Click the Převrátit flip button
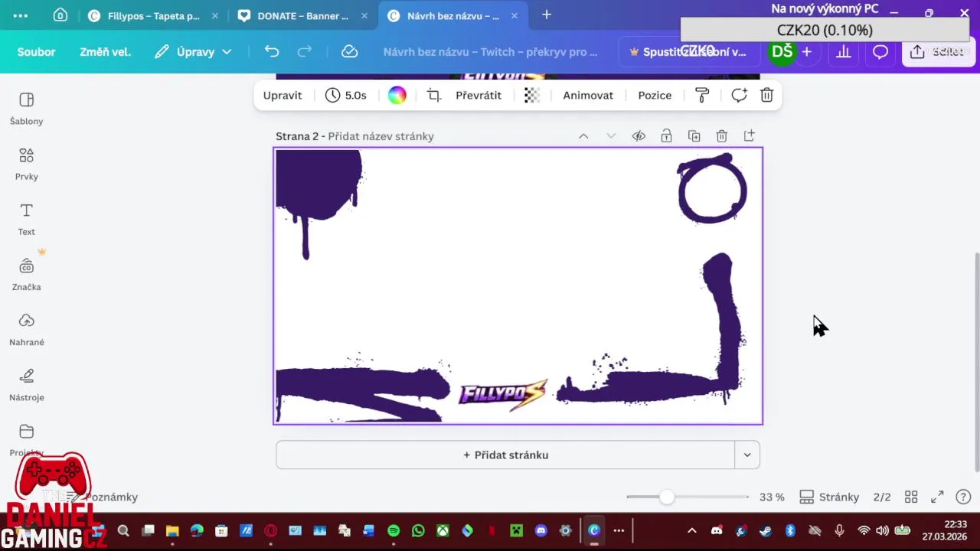Screen dimensions: 980x551 479,95
